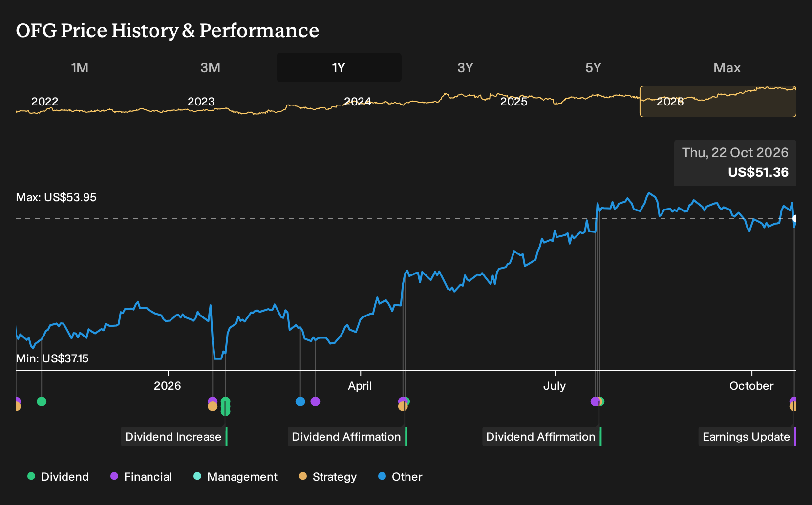Click the stacked green dividend dots above Dividend Increase
This screenshot has height=505, width=812.
tap(225, 406)
